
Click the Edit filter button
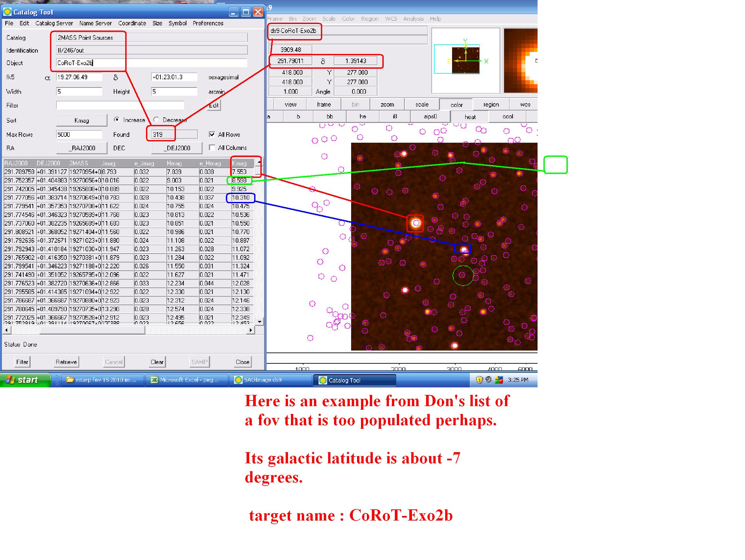(x=214, y=106)
